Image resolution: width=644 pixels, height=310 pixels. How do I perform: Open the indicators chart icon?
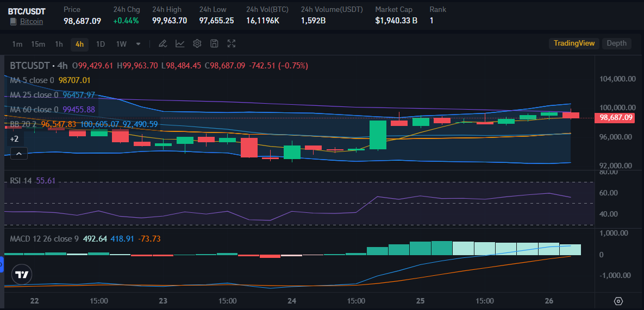point(180,43)
